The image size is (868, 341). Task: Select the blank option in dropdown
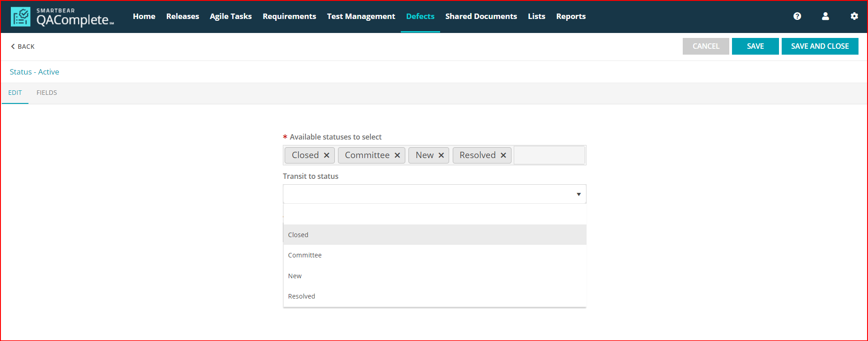click(434, 214)
